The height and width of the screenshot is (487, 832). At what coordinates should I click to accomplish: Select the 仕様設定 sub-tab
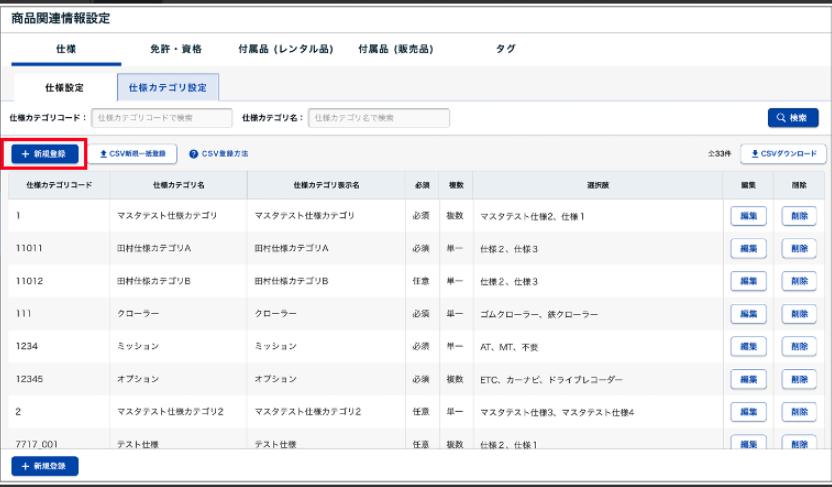(64, 87)
